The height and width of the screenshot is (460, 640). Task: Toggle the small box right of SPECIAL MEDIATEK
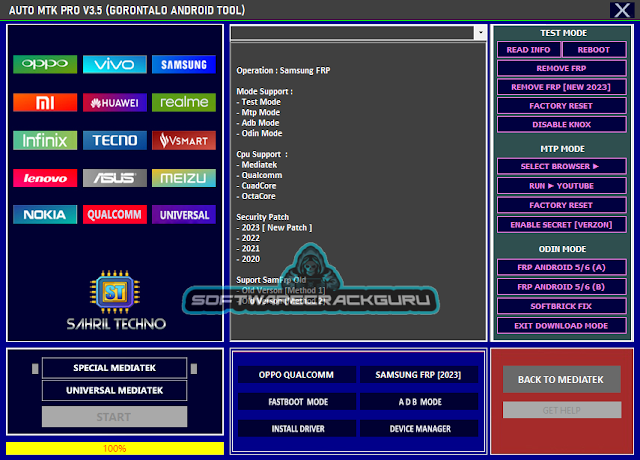(194, 369)
